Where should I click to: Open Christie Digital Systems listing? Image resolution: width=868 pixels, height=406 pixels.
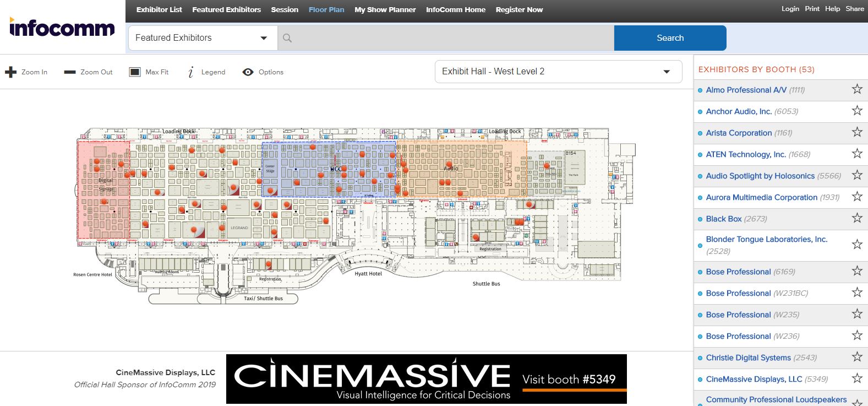(749, 358)
